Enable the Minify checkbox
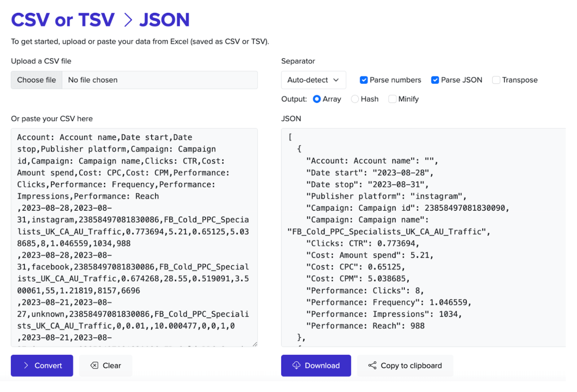The width and height of the screenshot is (577, 392). (392, 99)
